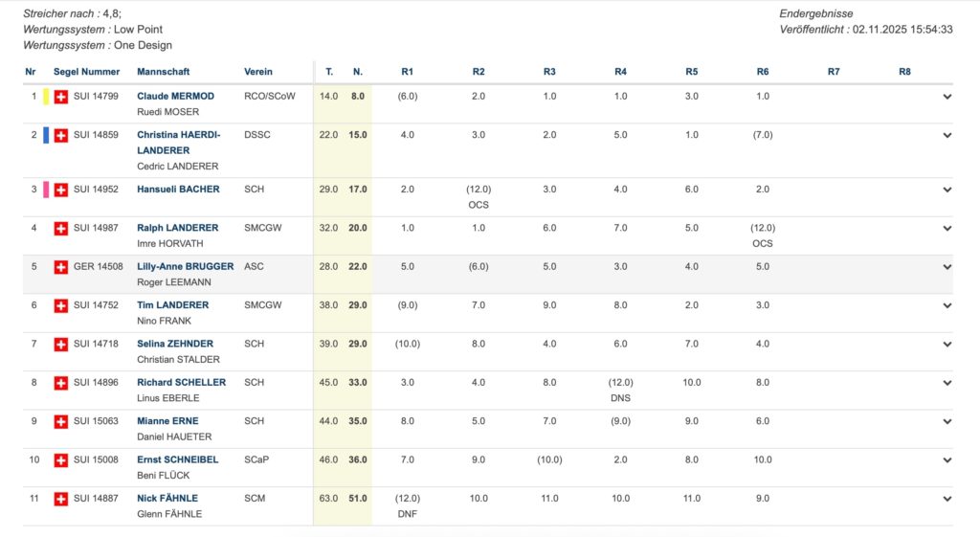Click the pink third-place marker
This screenshot has width=980, height=537.
coord(46,190)
